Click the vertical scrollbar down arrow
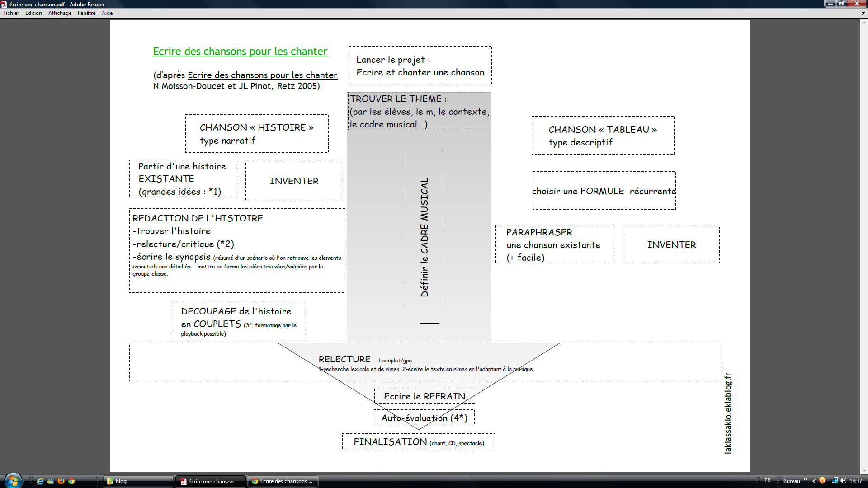This screenshot has width=868, height=488. [x=864, y=470]
